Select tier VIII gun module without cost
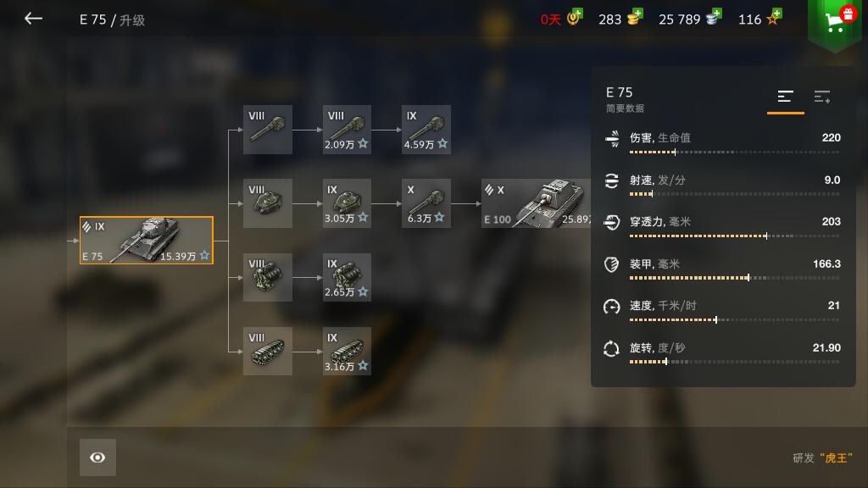The height and width of the screenshot is (488, 868). 267,130
